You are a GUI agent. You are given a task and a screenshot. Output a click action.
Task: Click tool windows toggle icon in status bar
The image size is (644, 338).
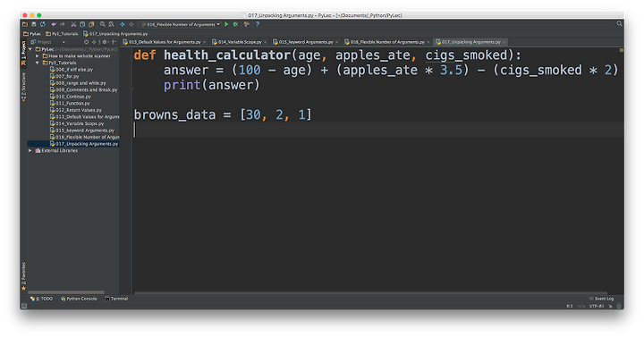click(24, 306)
